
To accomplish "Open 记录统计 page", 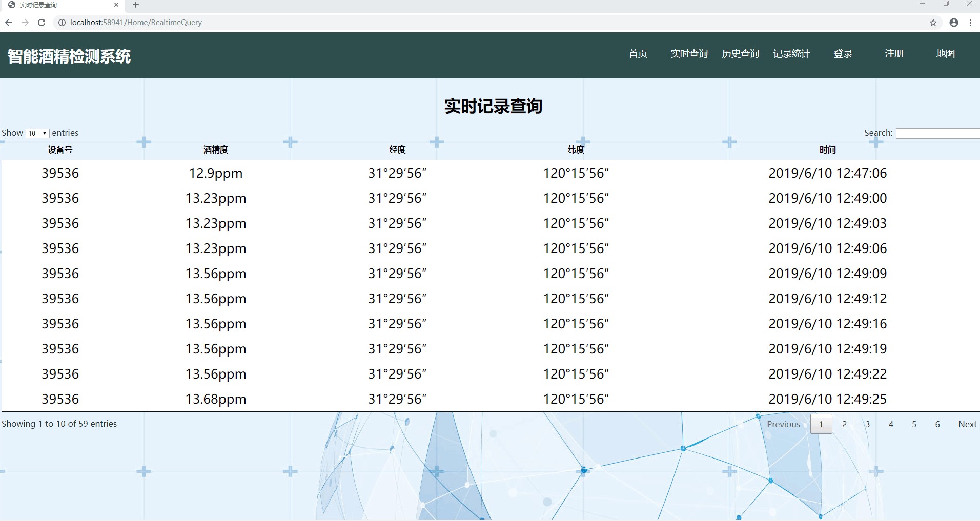I will pos(791,54).
